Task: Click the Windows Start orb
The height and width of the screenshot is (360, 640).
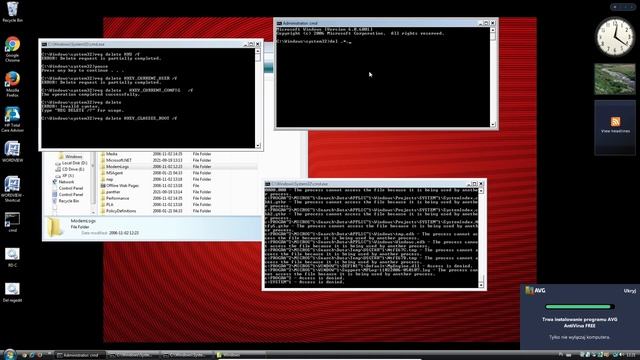Action: coord(9,354)
